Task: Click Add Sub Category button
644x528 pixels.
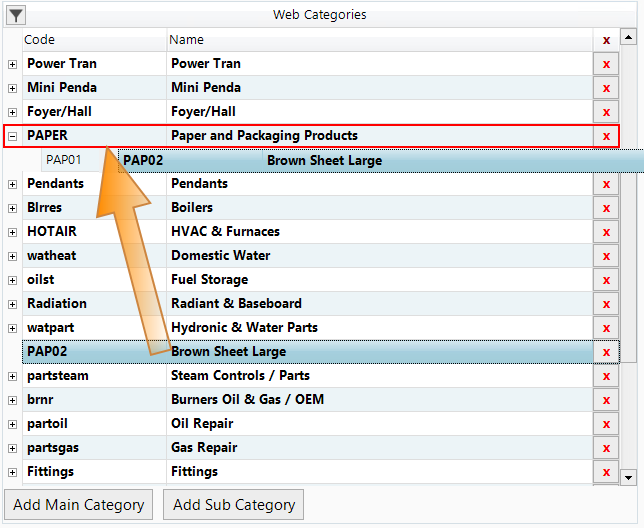Action: [234, 504]
